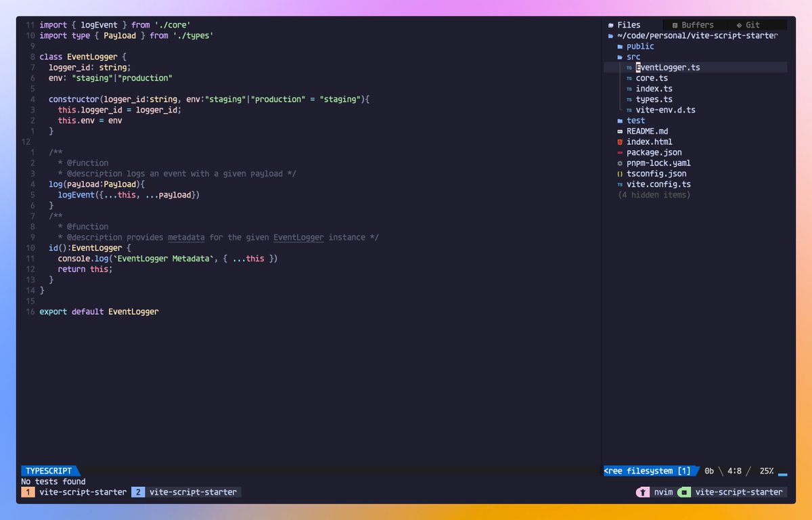
Task: Click the npm icon beside package.json
Action: coord(619,152)
